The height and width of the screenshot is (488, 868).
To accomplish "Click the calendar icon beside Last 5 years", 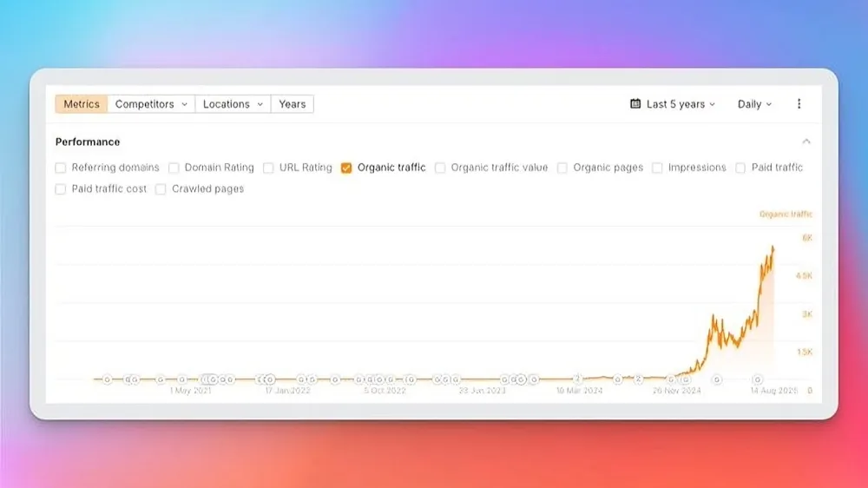I will 635,104.
